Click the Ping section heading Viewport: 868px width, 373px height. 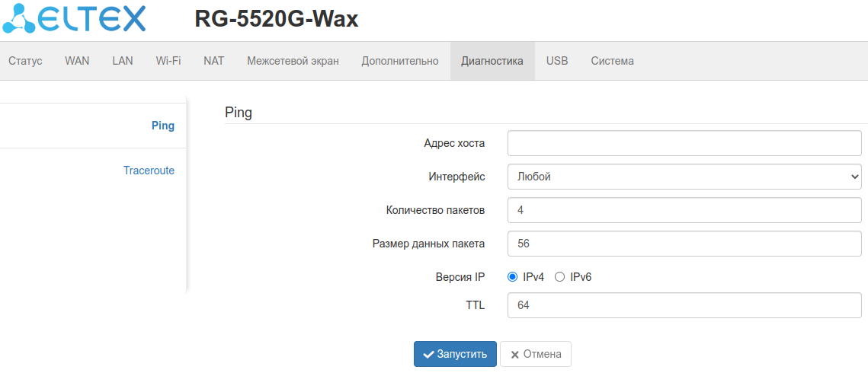click(x=238, y=113)
